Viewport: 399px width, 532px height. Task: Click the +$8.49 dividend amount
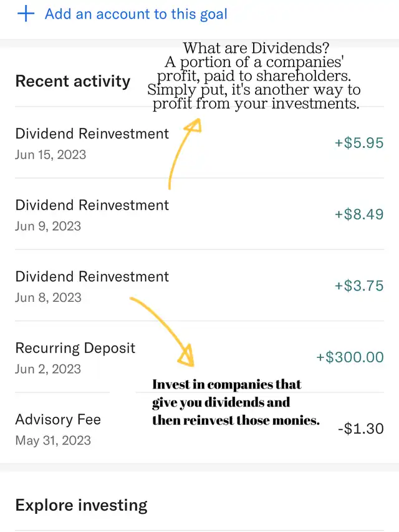tap(358, 215)
